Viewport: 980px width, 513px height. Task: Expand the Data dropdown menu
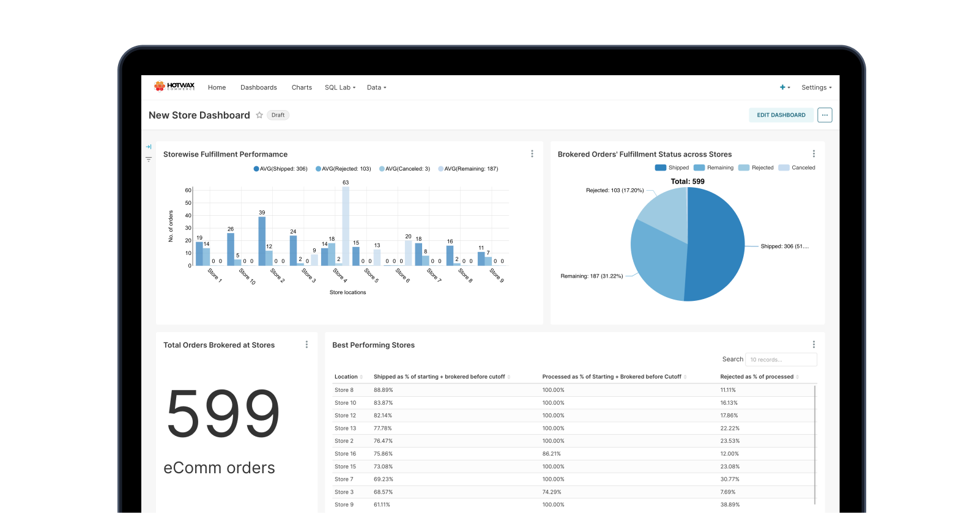click(376, 87)
